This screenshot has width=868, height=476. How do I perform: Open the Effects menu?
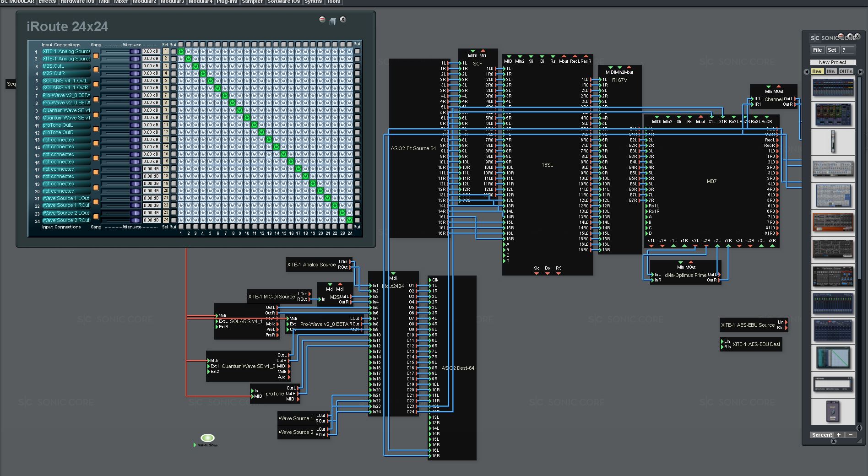point(47,2)
